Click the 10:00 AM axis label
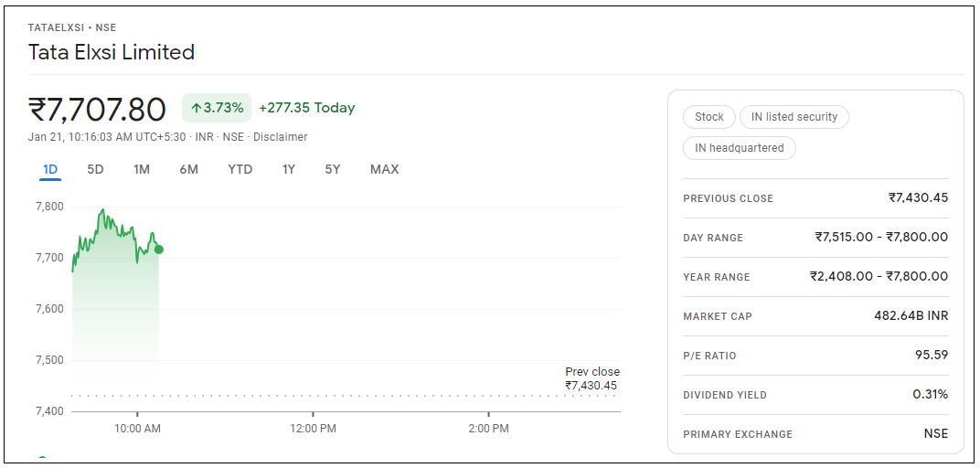 (137, 429)
